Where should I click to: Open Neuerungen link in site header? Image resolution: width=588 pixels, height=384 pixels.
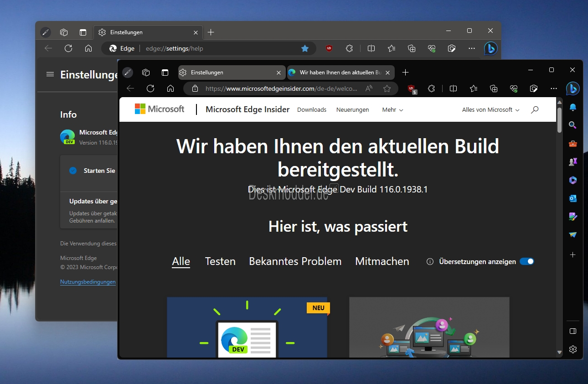pyautogui.click(x=353, y=110)
